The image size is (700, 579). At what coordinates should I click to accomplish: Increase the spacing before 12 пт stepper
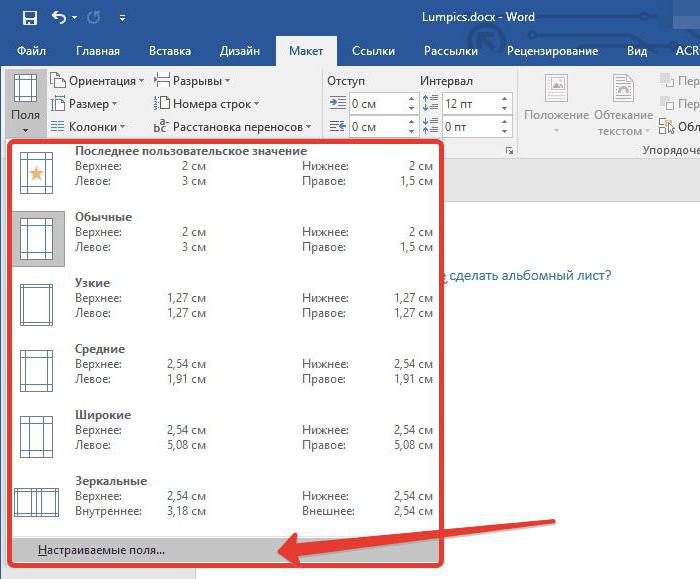click(x=507, y=99)
